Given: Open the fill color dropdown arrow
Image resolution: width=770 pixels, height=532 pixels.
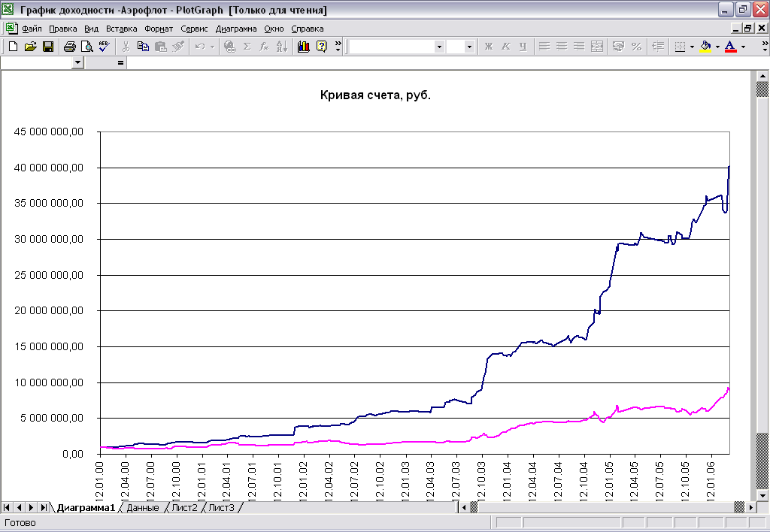Looking at the screenshot, I should pyautogui.click(x=717, y=47).
